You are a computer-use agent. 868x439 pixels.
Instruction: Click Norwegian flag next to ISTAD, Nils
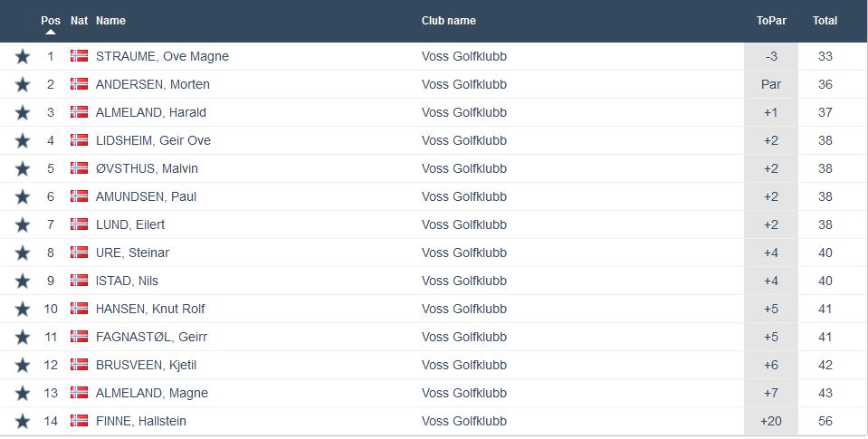click(x=79, y=281)
